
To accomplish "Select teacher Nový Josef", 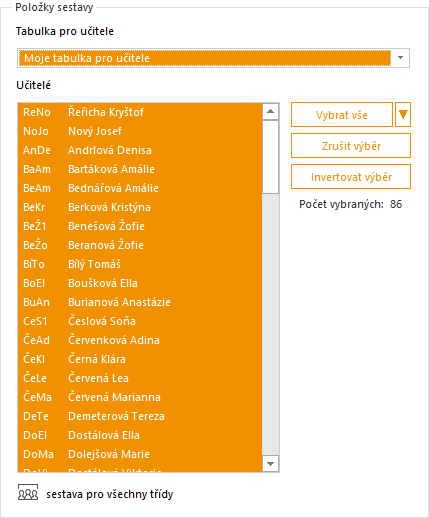I will (140, 131).
